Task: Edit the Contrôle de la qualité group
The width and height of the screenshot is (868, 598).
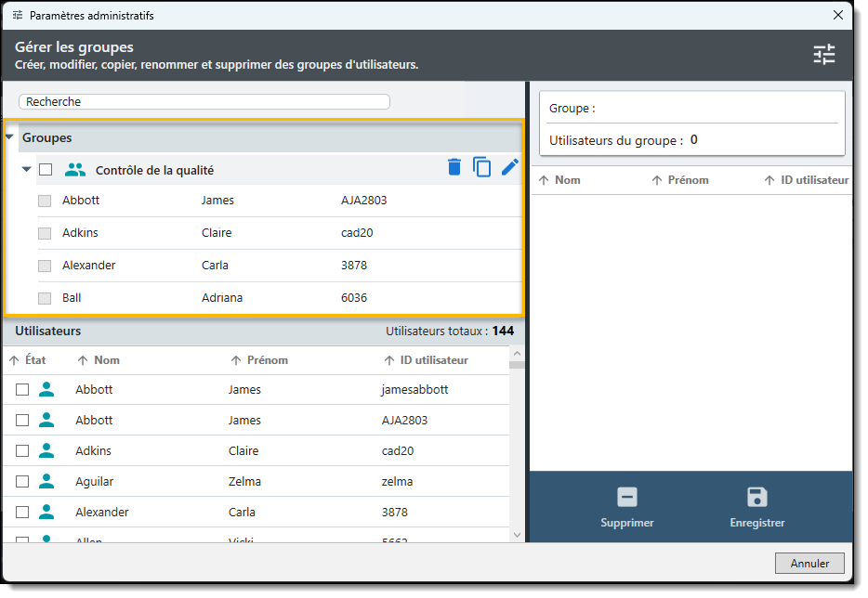Action: tap(510, 167)
